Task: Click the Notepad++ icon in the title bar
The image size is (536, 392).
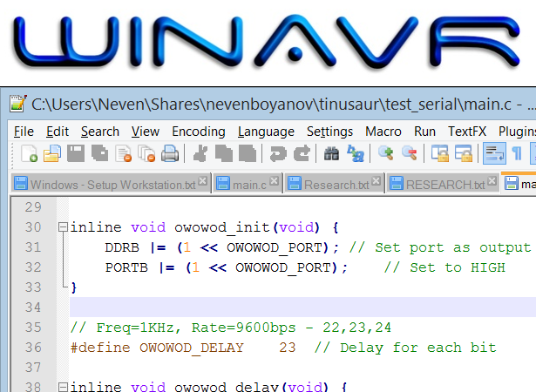Action: click(18, 104)
